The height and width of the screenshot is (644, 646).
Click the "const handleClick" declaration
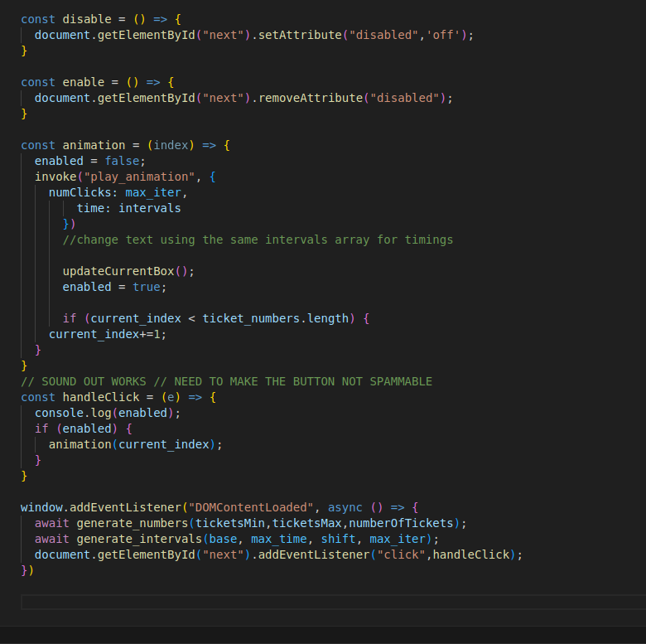pos(118,397)
